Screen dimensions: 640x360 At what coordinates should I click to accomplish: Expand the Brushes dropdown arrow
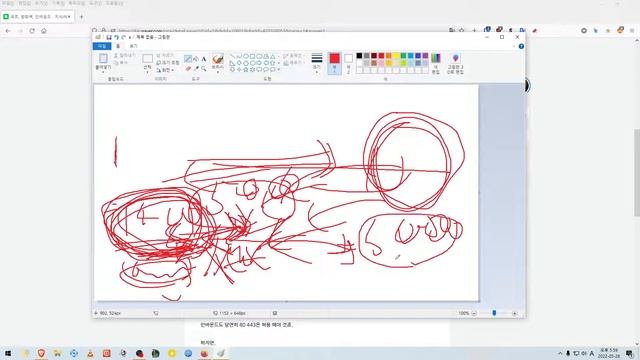218,72
